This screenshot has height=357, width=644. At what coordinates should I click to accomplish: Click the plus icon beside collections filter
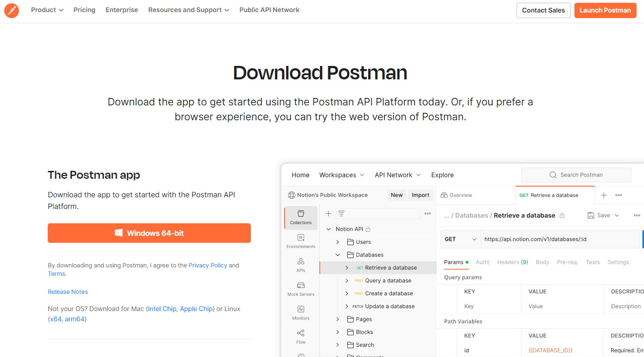pos(328,214)
